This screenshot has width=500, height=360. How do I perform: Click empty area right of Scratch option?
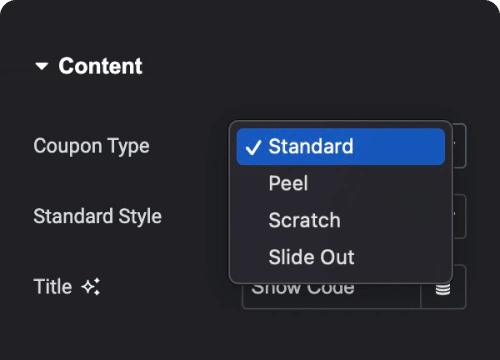click(x=393, y=220)
